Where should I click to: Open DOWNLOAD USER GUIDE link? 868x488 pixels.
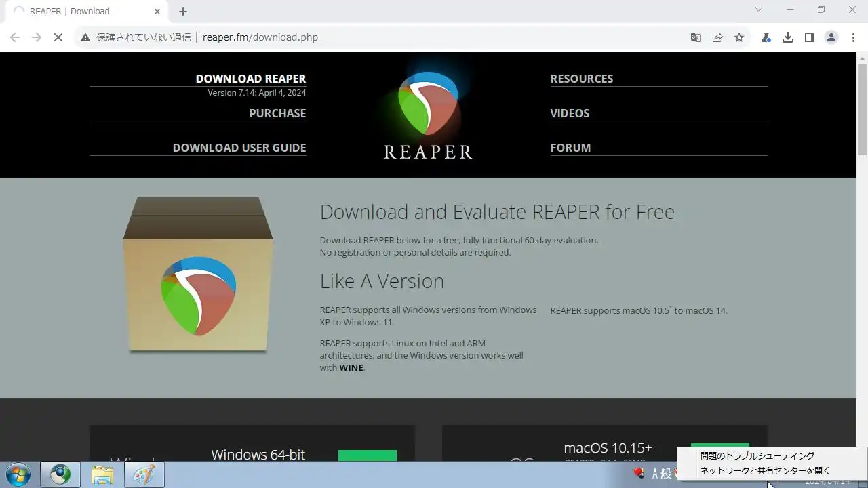(x=239, y=148)
